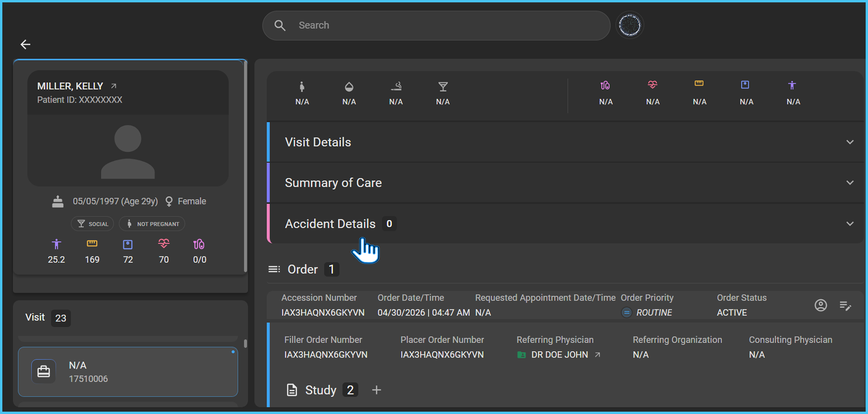This screenshot has width=868, height=414.
Task: Open Dr Doe John referring physician link arrow
Action: [598, 355]
